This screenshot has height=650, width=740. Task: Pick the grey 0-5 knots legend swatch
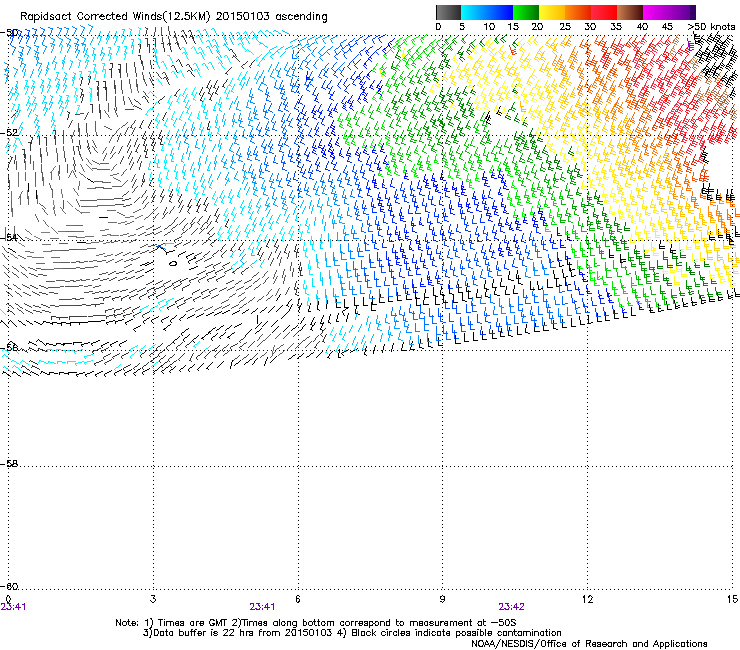click(448, 12)
